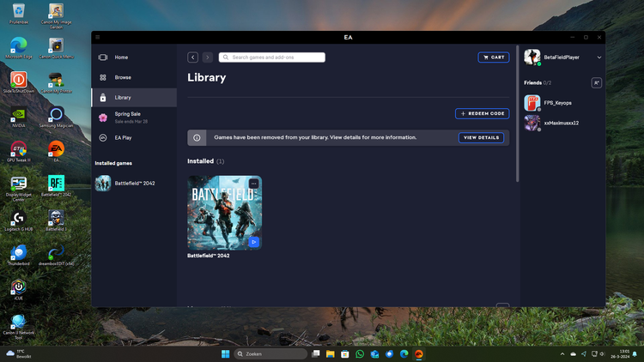Click the search games and add-ons field
The image size is (644, 362).
(x=272, y=57)
